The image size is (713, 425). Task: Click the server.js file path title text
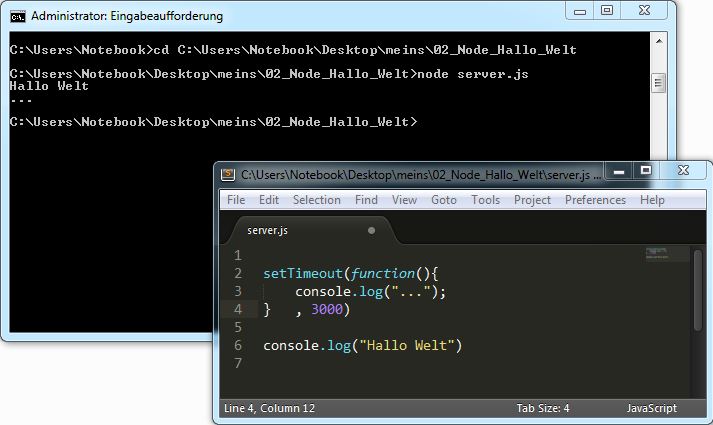tap(421, 175)
